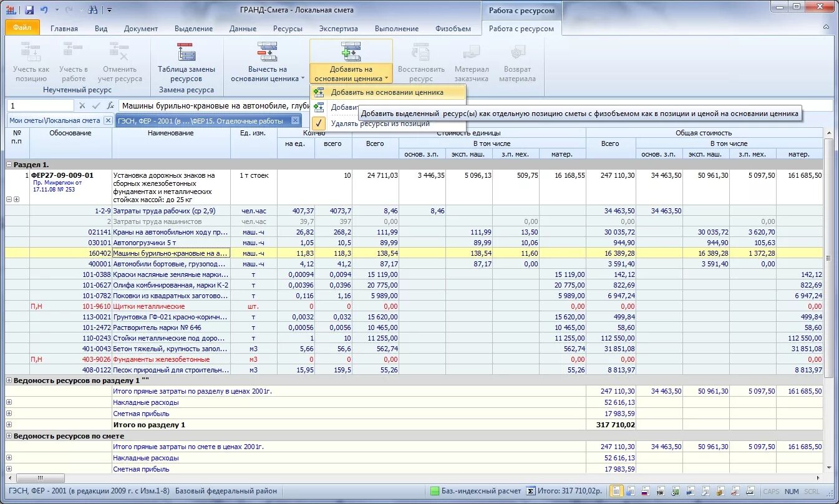Switch to the Документ ribbon tab
Viewport: 839px width, 504px height.
coord(141,29)
